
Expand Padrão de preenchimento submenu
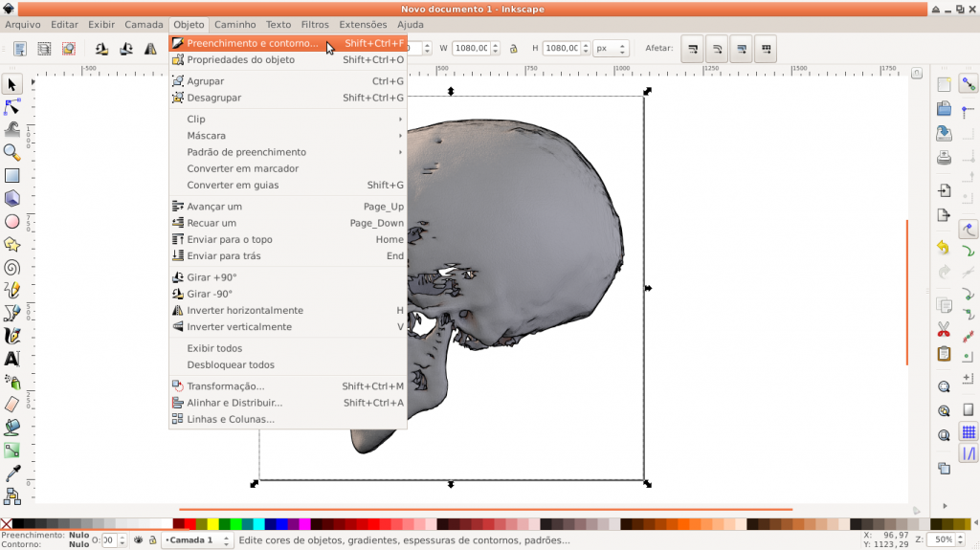(288, 152)
